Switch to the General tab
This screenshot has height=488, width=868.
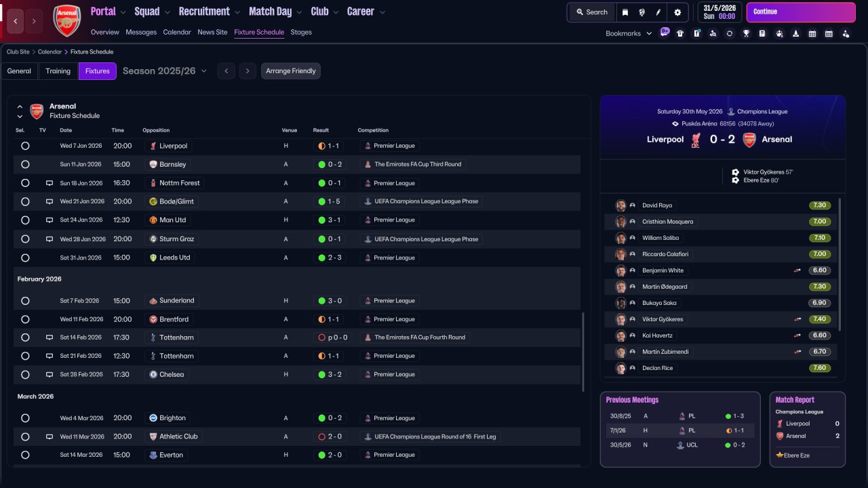click(19, 71)
